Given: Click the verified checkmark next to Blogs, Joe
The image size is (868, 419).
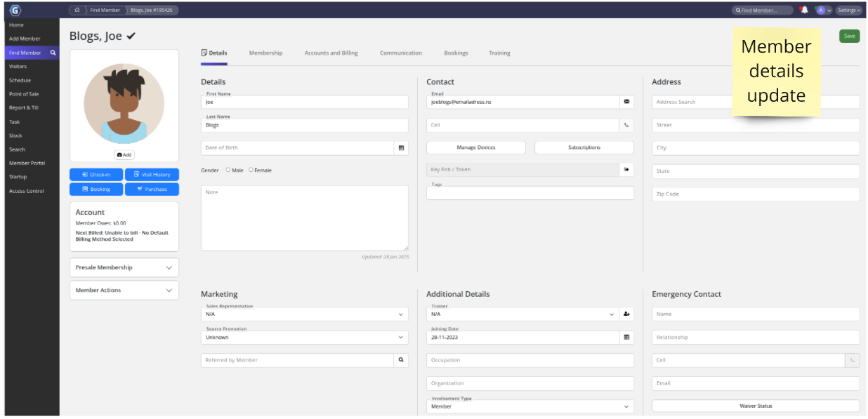Looking at the screenshot, I should (x=131, y=36).
